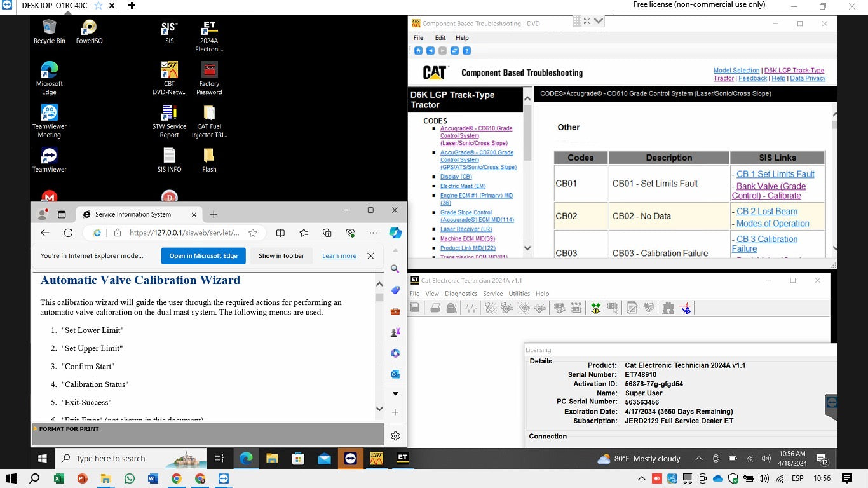Click the Back navigation arrow in CBT
The image size is (868, 488).
click(x=429, y=50)
